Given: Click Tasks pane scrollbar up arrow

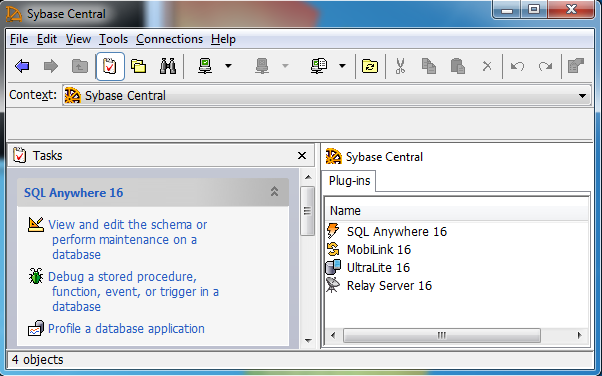Looking at the screenshot, I should (308, 177).
